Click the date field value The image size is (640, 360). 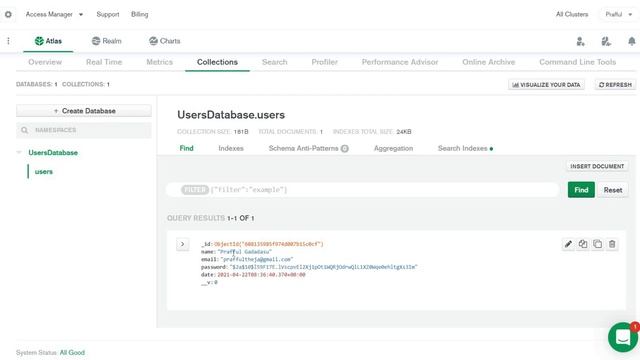click(261, 275)
